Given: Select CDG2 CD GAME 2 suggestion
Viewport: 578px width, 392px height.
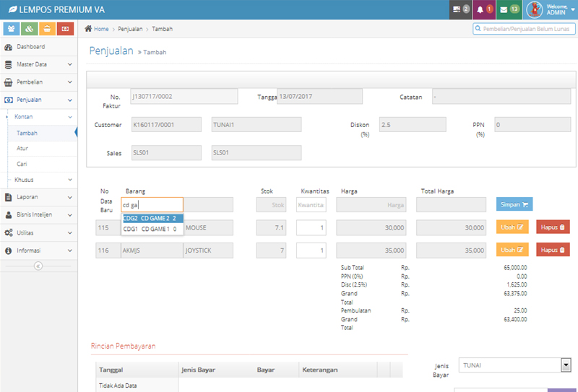Looking at the screenshot, I should [152, 219].
